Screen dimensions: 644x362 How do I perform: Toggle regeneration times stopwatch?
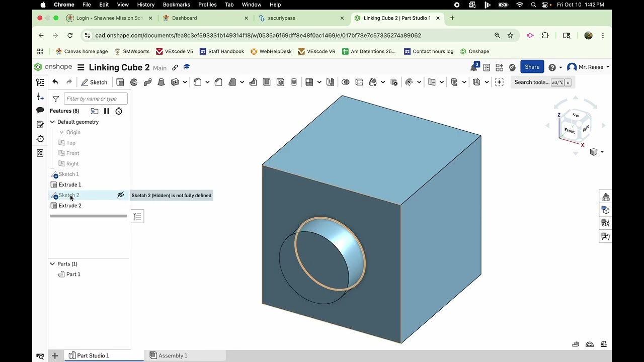pyautogui.click(x=119, y=111)
